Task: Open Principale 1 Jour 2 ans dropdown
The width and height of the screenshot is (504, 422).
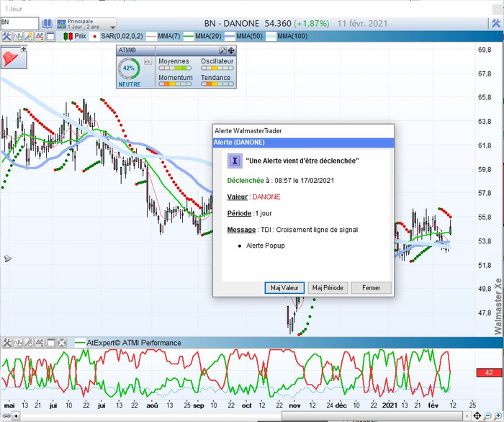Action: (x=86, y=24)
